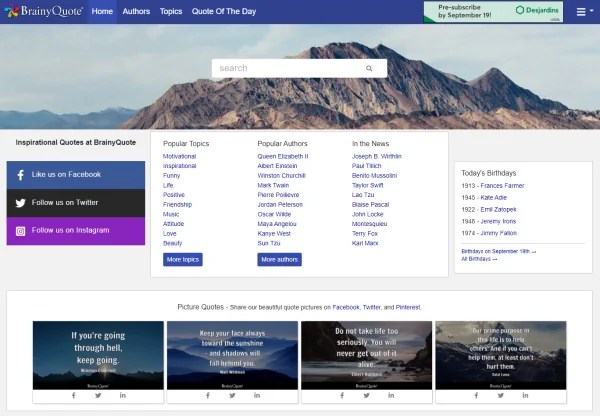Open the Beauty topic link
This screenshot has width=600, height=416.
click(x=173, y=243)
